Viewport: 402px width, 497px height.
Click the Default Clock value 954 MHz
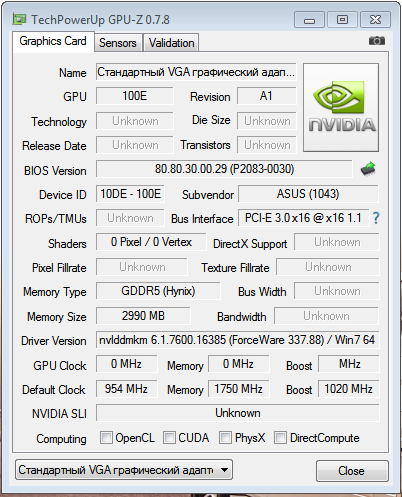(126, 389)
